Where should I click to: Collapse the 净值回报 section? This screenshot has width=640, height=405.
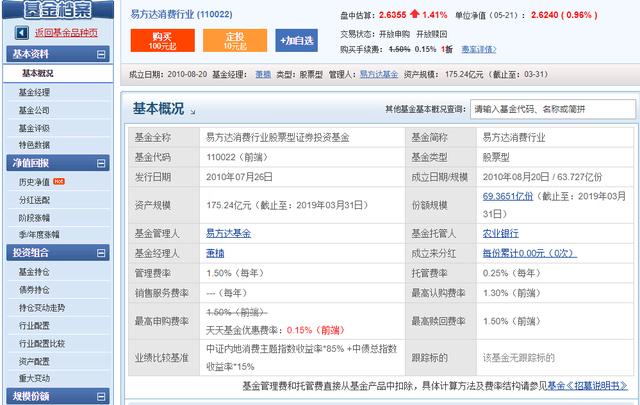(x=101, y=163)
